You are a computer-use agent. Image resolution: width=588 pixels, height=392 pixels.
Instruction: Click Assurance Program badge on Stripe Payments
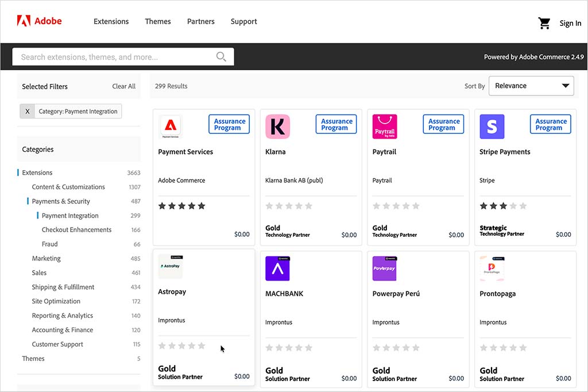point(551,124)
